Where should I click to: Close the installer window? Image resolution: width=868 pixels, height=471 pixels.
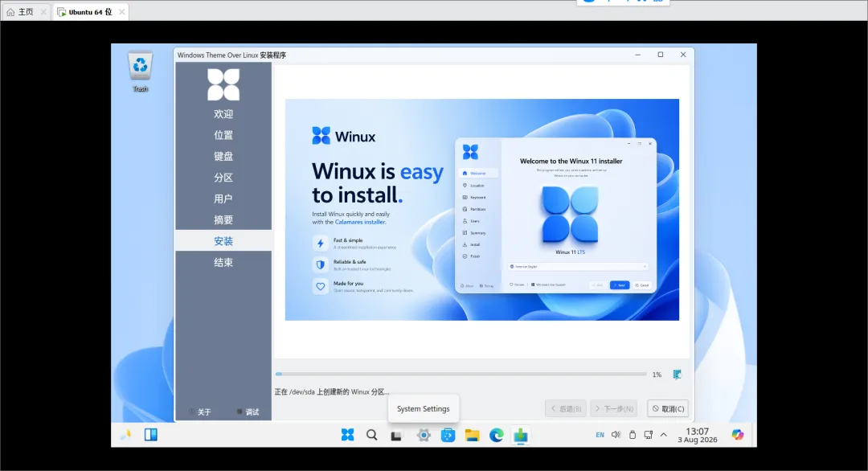683,55
